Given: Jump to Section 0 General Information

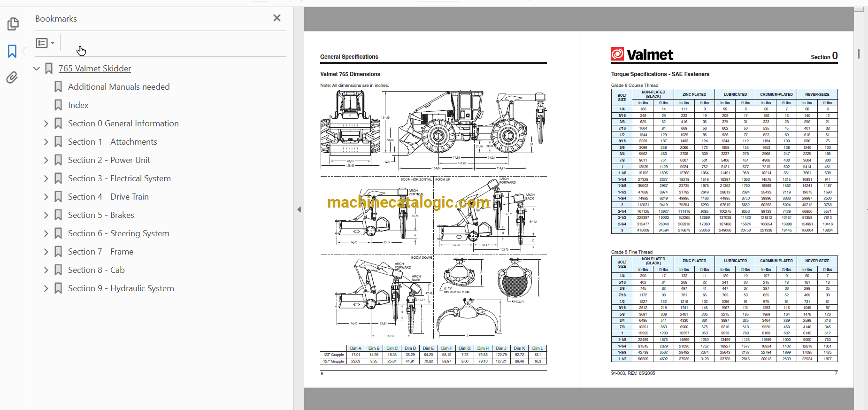Looking at the screenshot, I should pos(123,124).
